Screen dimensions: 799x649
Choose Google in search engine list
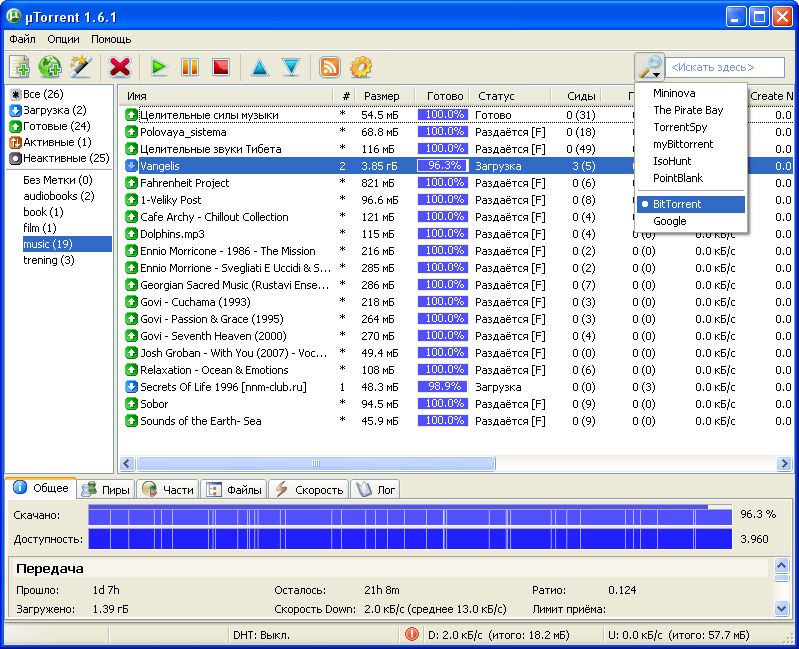point(669,221)
